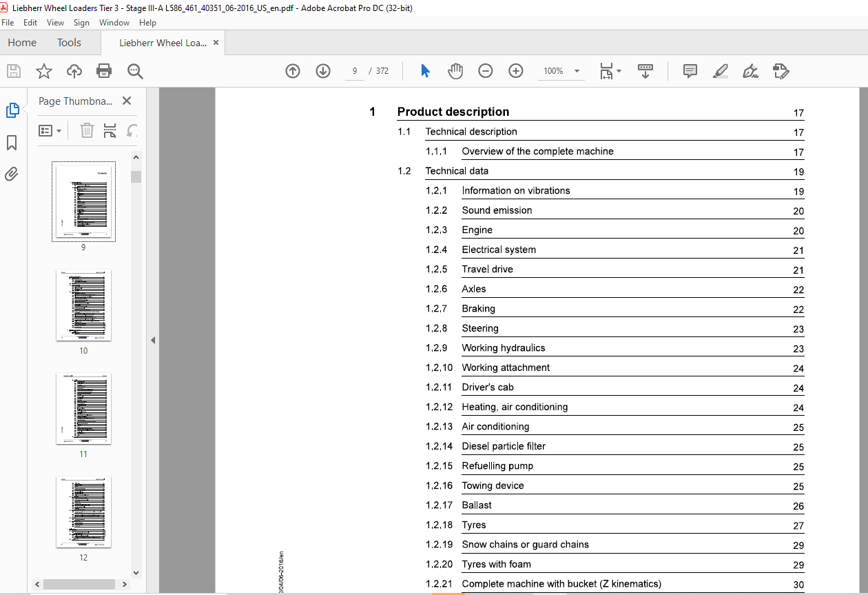The height and width of the screenshot is (595, 868).
Task: Activate the selection arrow tool
Action: click(x=425, y=71)
